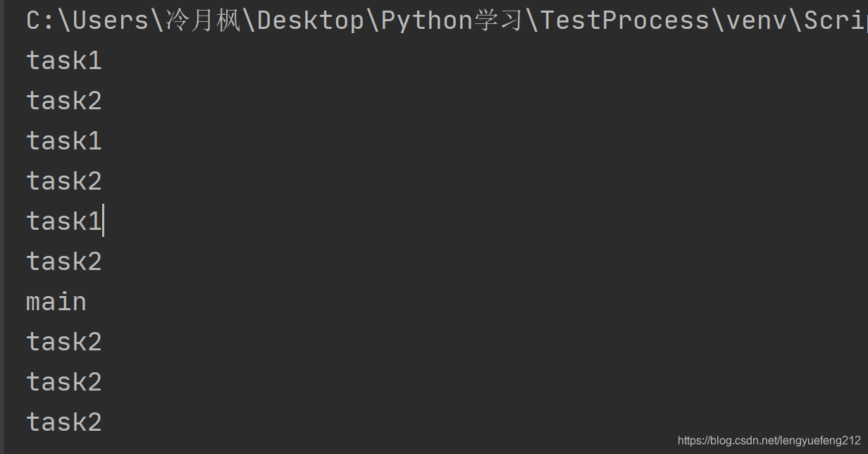Click "C:\Users" at the path start

(x=87, y=21)
